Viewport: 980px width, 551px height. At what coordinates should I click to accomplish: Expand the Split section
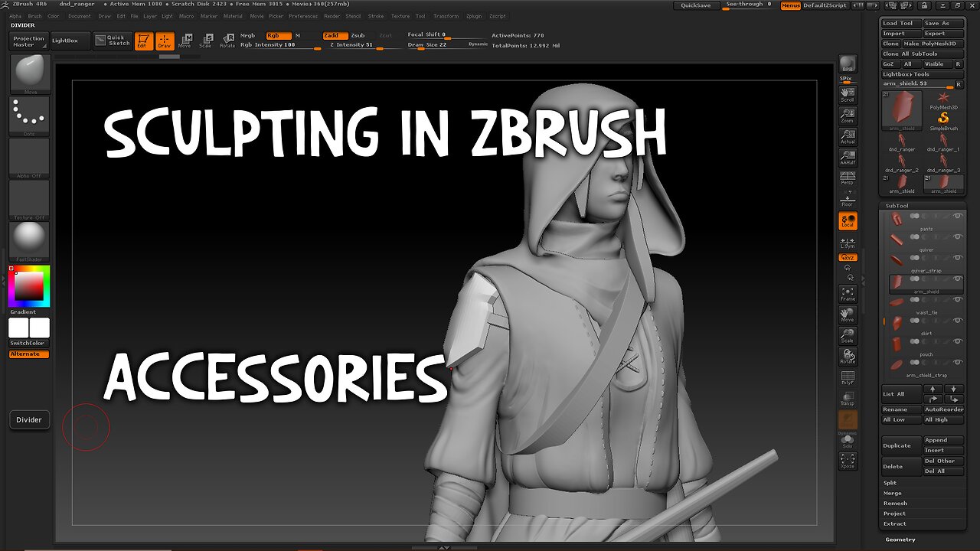(x=890, y=483)
